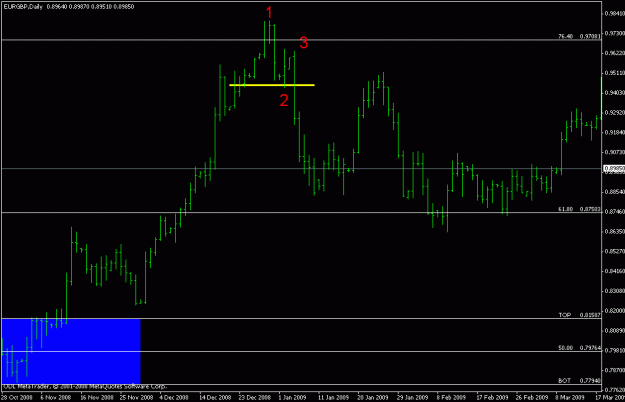
Task: Click the 0.94030 price axis label
Action: tap(615, 92)
